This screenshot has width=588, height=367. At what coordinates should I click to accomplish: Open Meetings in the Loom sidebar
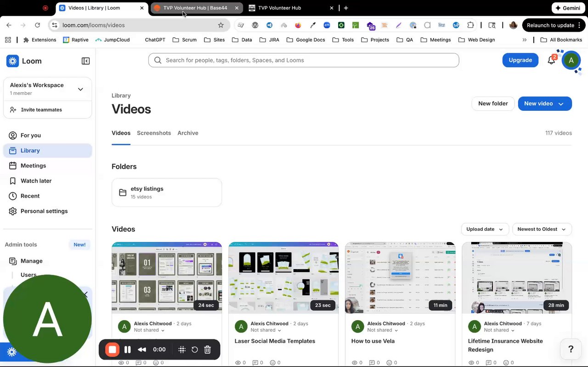click(x=48, y=166)
